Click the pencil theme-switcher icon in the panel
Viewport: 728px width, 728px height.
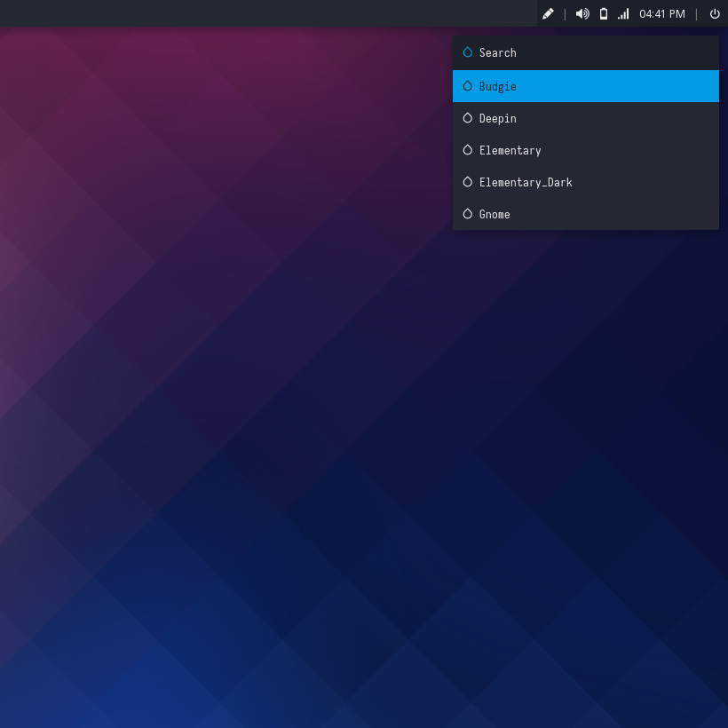coord(548,13)
